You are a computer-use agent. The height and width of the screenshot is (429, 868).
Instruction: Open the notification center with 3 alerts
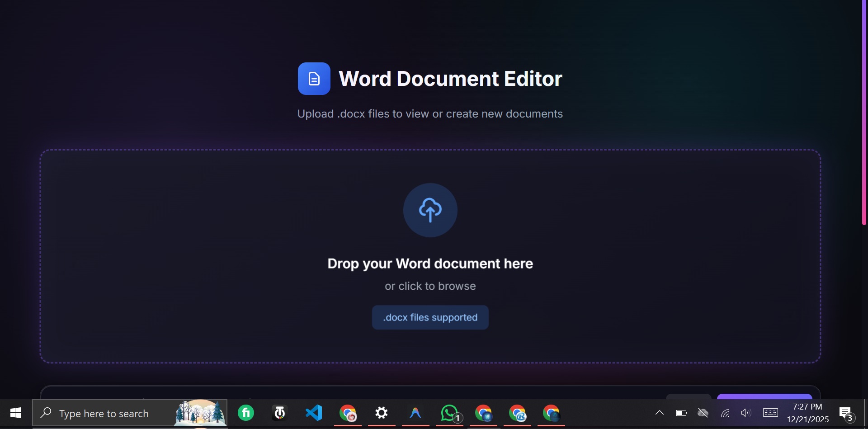tap(847, 414)
